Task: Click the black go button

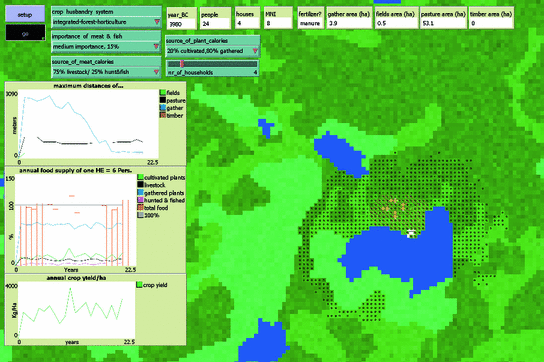Action: pos(25,33)
